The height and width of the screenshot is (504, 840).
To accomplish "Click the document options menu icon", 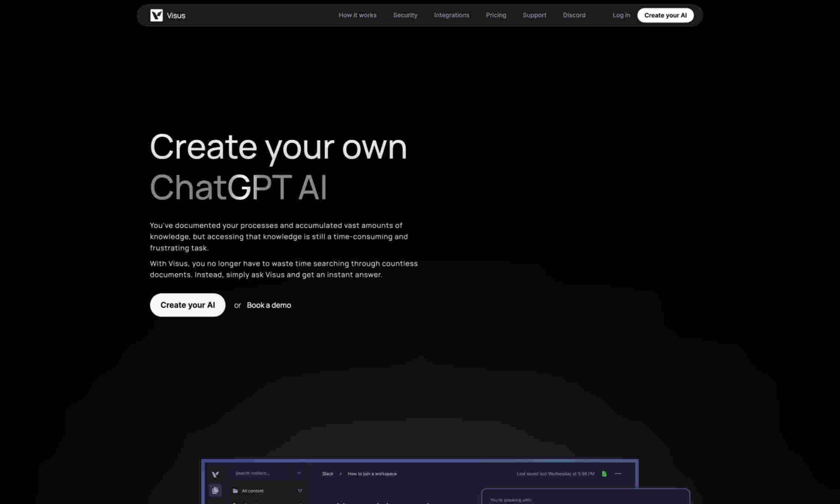I will click(x=618, y=473).
